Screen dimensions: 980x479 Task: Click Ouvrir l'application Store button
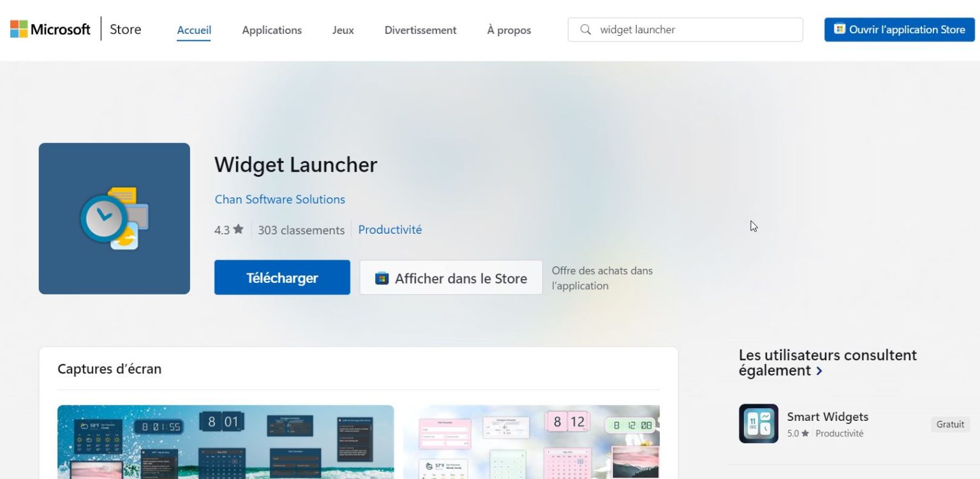[x=900, y=29]
